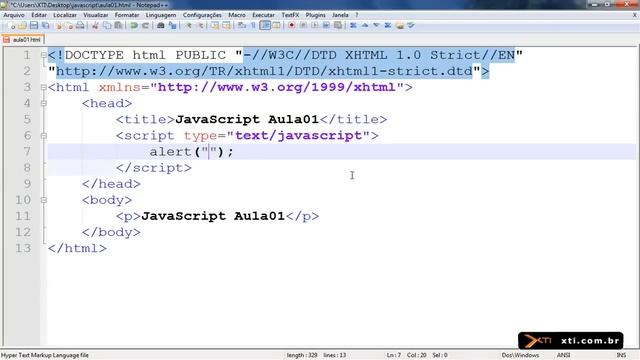Open the ? help menu
The height and width of the screenshot is (360, 640).
[356, 15]
